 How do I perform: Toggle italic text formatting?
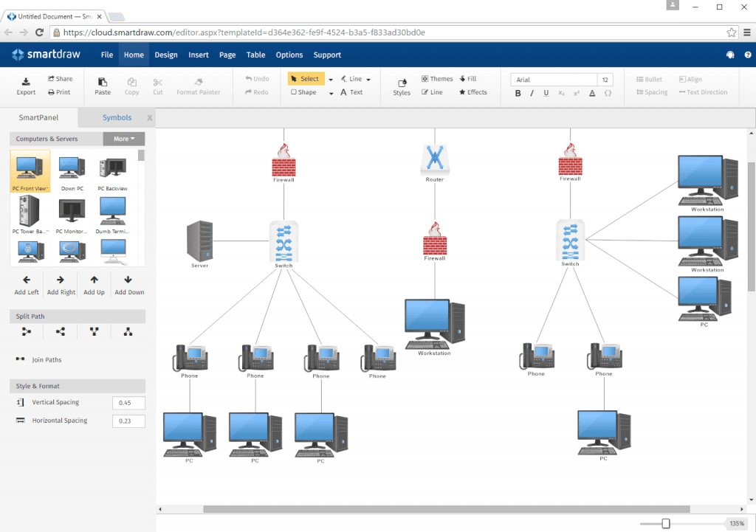click(532, 93)
